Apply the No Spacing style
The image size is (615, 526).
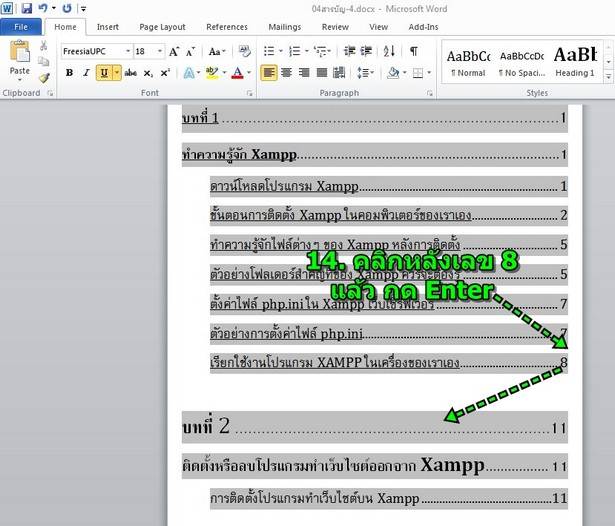(x=522, y=62)
